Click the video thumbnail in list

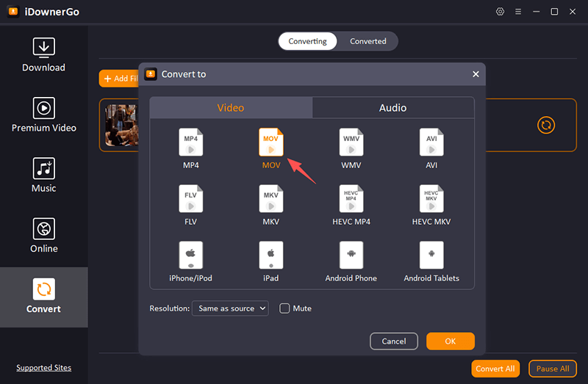[120, 125]
